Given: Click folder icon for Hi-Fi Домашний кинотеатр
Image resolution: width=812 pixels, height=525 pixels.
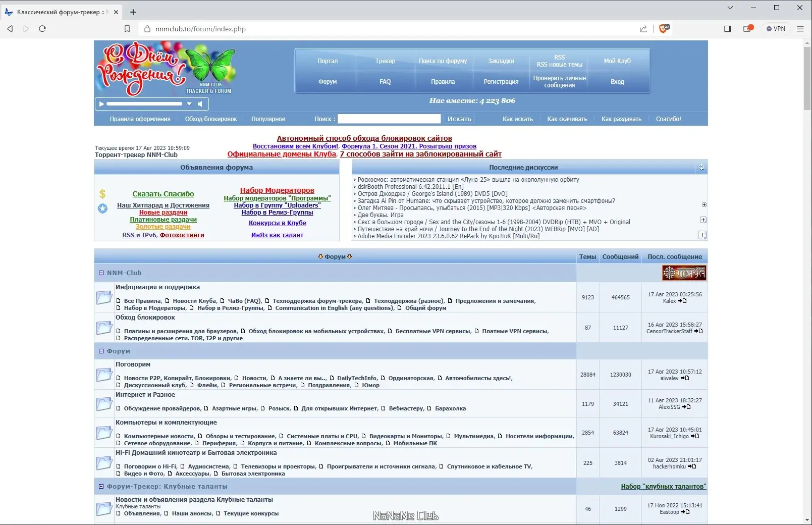Looking at the screenshot, I should coord(104,463).
